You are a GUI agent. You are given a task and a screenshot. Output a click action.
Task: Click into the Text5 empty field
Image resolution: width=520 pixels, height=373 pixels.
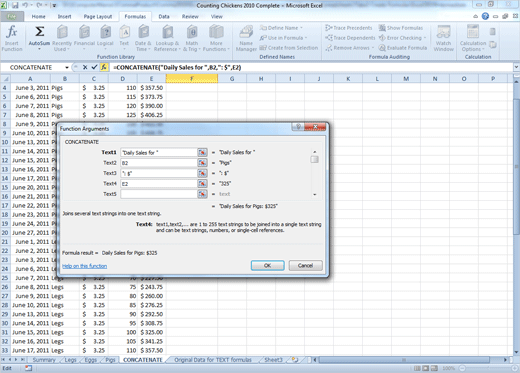(x=159, y=194)
